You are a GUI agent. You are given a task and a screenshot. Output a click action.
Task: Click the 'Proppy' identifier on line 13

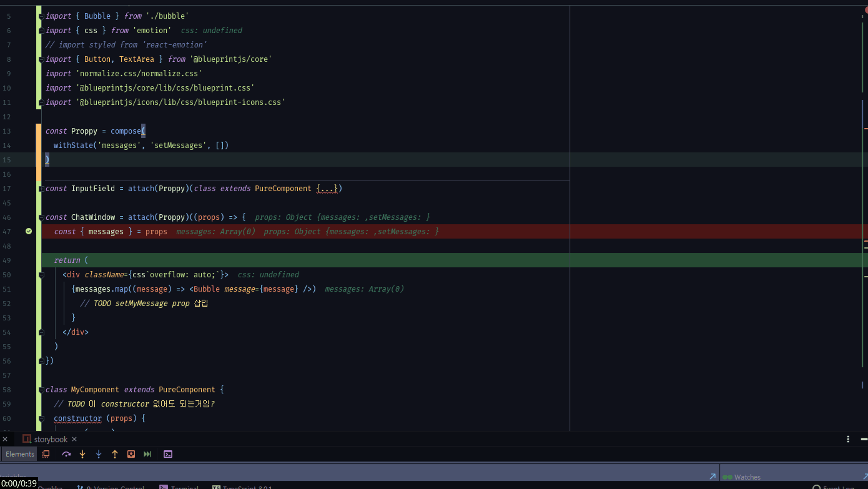click(84, 131)
